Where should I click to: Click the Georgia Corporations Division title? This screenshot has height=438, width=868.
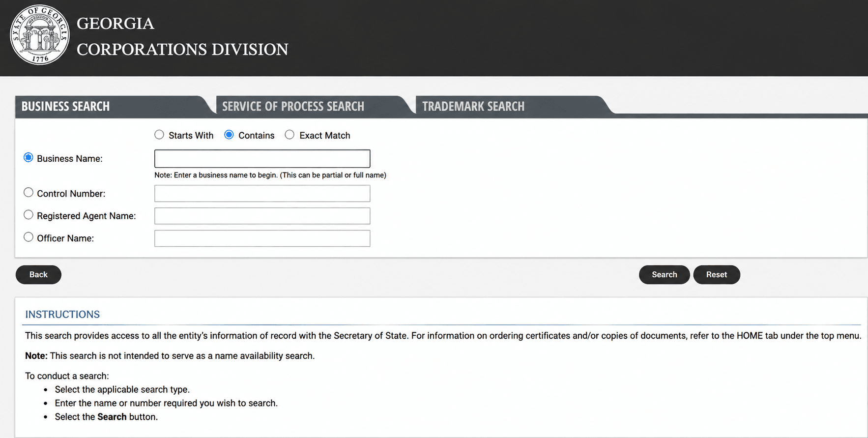(182, 36)
